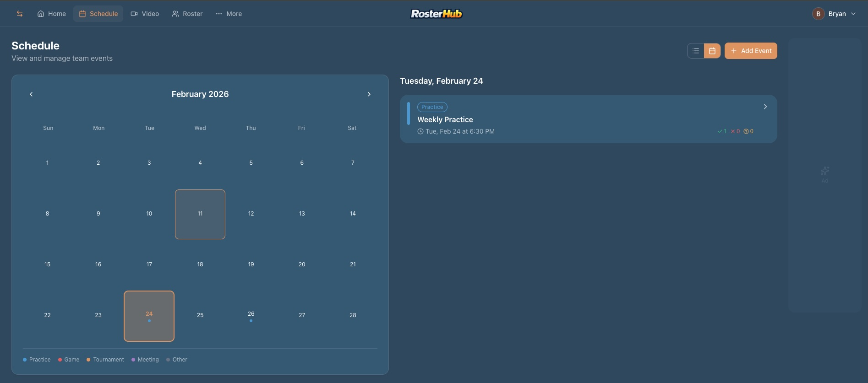The height and width of the screenshot is (383, 868).
Task: Switch to calendar view
Action: [712, 51]
